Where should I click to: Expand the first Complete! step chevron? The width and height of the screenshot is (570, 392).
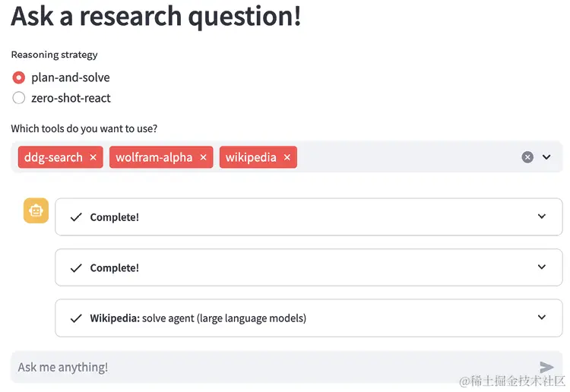tap(542, 217)
